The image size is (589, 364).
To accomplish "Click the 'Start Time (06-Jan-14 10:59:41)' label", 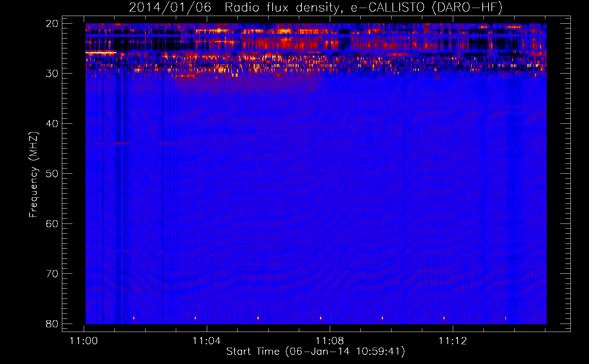I will click(x=316, y=352).
